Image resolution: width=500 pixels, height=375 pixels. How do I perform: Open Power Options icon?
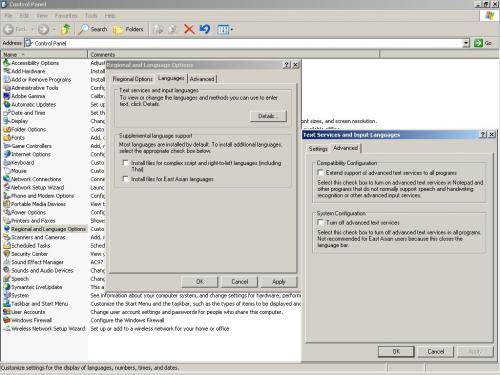tap(7, 212)
